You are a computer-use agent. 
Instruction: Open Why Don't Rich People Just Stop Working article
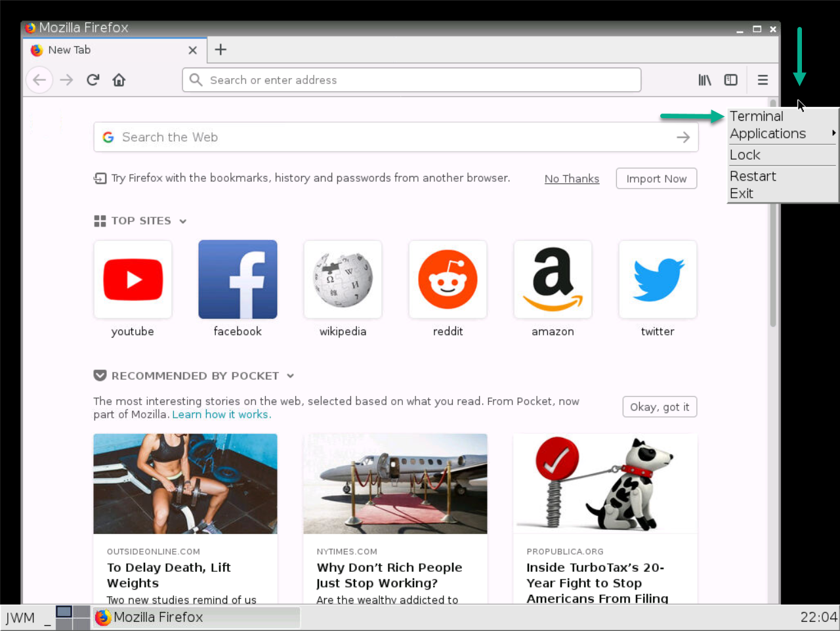point(389,575)
